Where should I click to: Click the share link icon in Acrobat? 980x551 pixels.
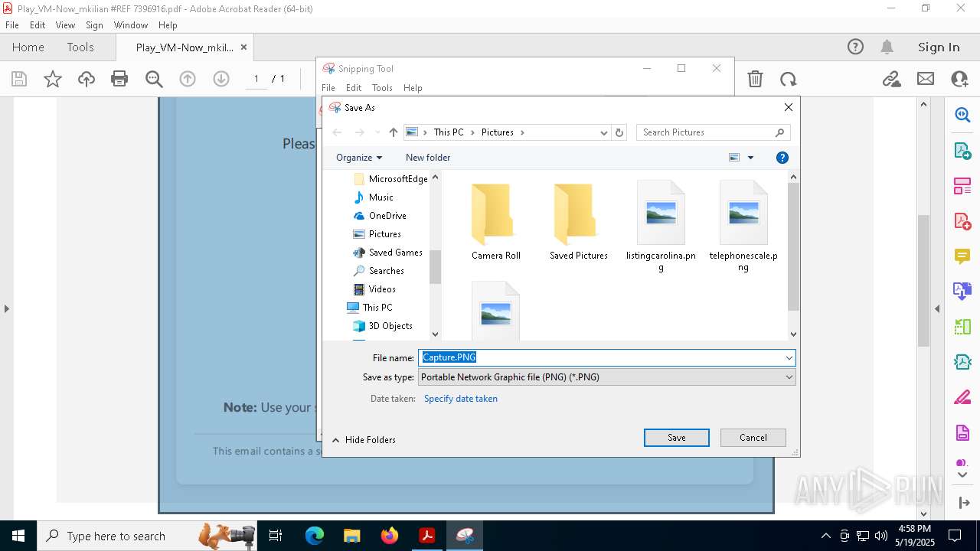point(891,79)
